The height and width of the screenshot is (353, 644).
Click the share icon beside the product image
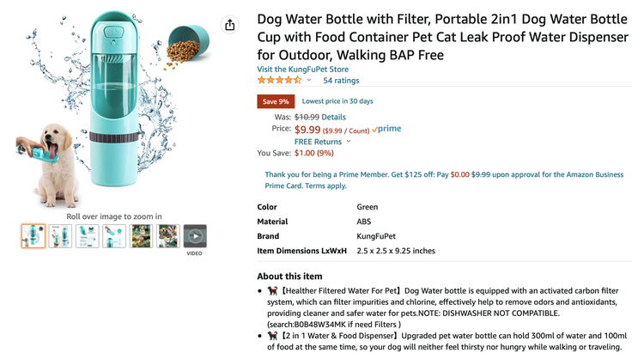(x=229, y=25)
